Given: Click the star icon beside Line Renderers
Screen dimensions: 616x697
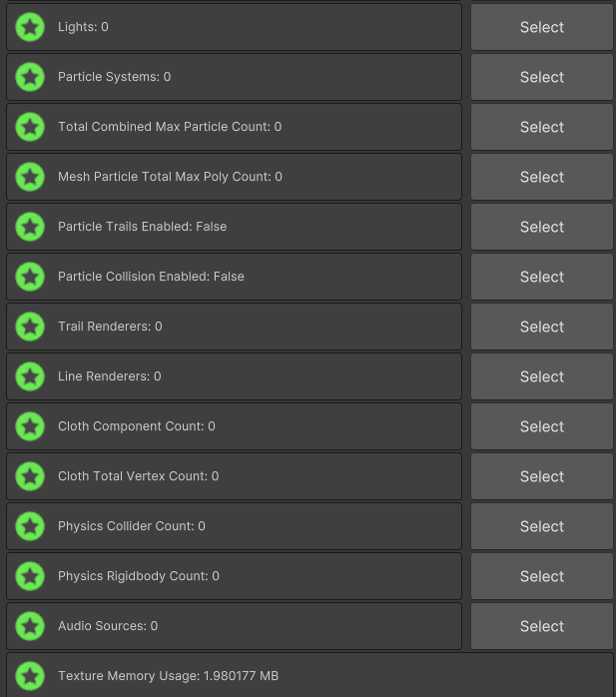Looking at the screenshot, I should click(31, 376).
